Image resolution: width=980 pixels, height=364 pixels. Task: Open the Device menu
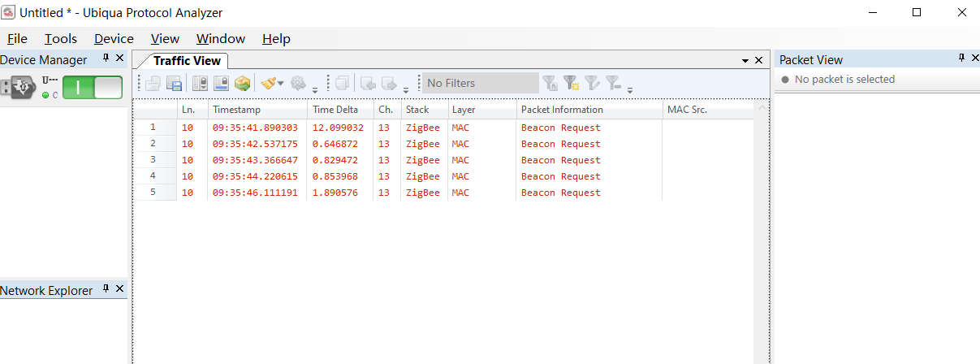(114, 38)
